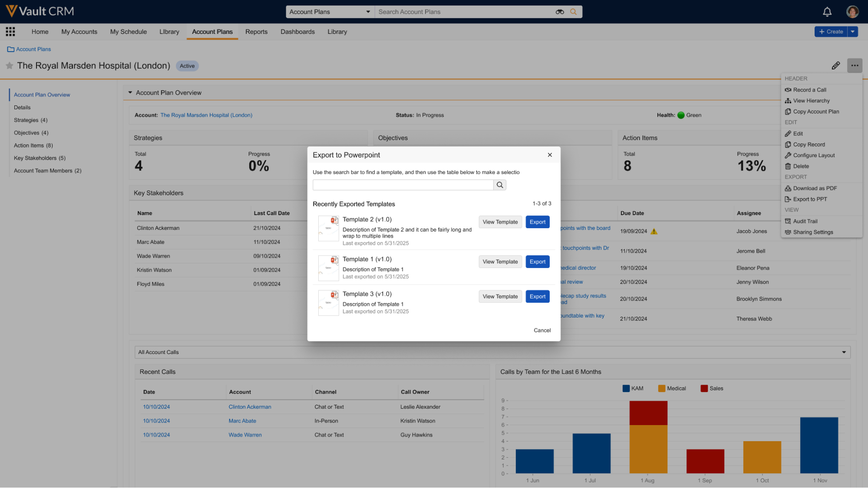Open the All Account Calls dropdown
This screenshot has height=488, width=868.
492,352
